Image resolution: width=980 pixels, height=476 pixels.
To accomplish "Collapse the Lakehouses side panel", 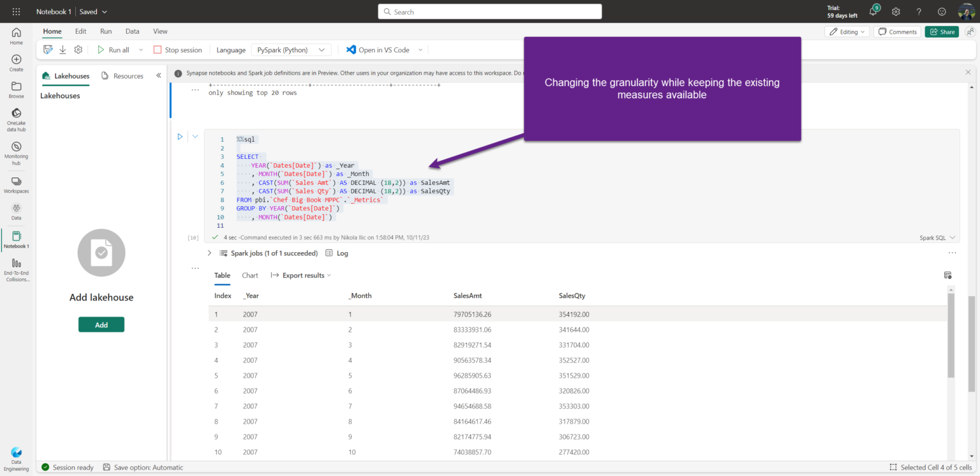I will tap(159, 76).
